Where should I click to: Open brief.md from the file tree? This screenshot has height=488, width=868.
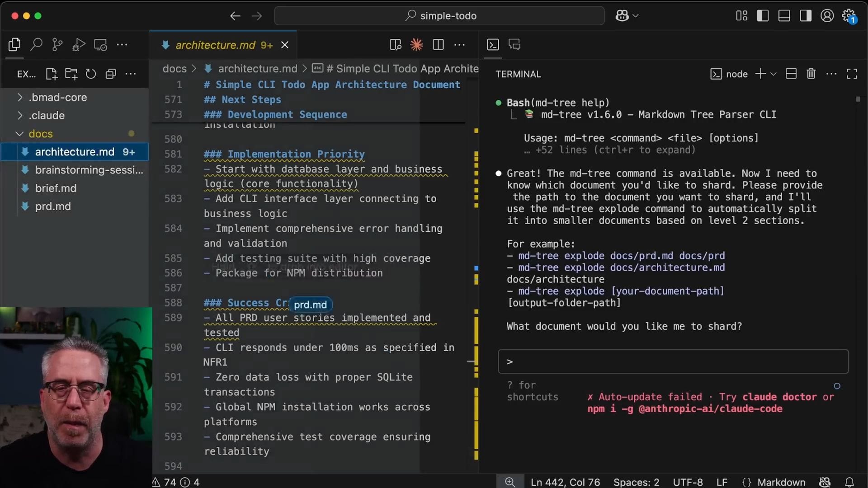click(x=56, y=188)
